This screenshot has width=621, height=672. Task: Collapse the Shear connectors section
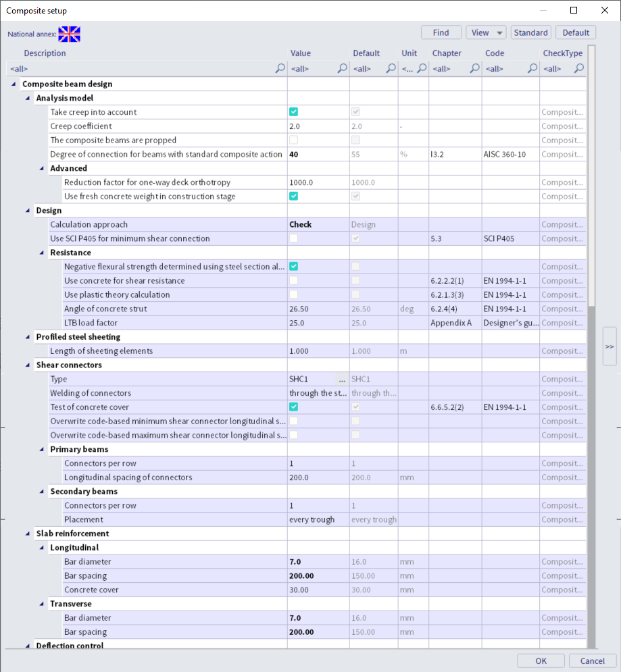(x=28, y=365)
